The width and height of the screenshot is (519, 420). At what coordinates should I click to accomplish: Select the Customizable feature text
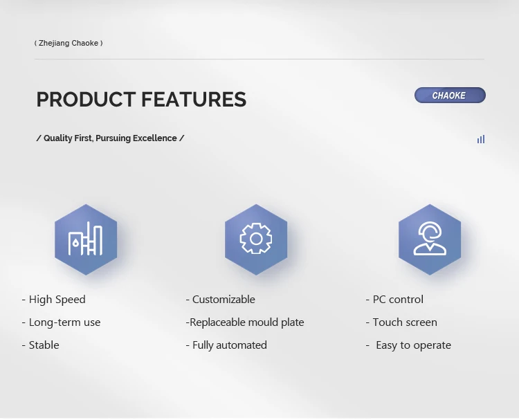pyautogui.click(x=224, y=300)
